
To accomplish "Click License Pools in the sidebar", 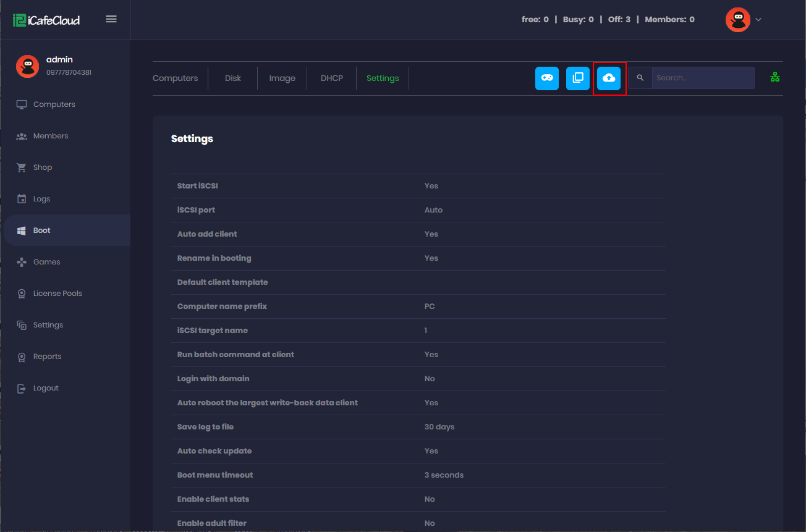I will click(57, 293).
